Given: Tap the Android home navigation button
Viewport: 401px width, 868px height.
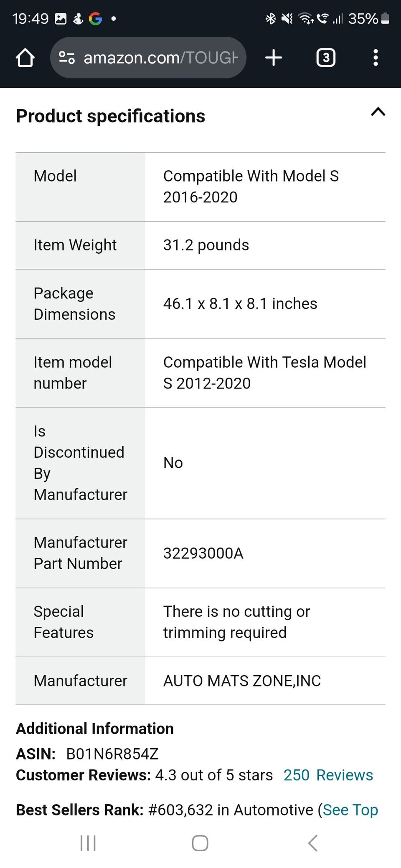Looking at the screenshot, I should click(200, 843).
